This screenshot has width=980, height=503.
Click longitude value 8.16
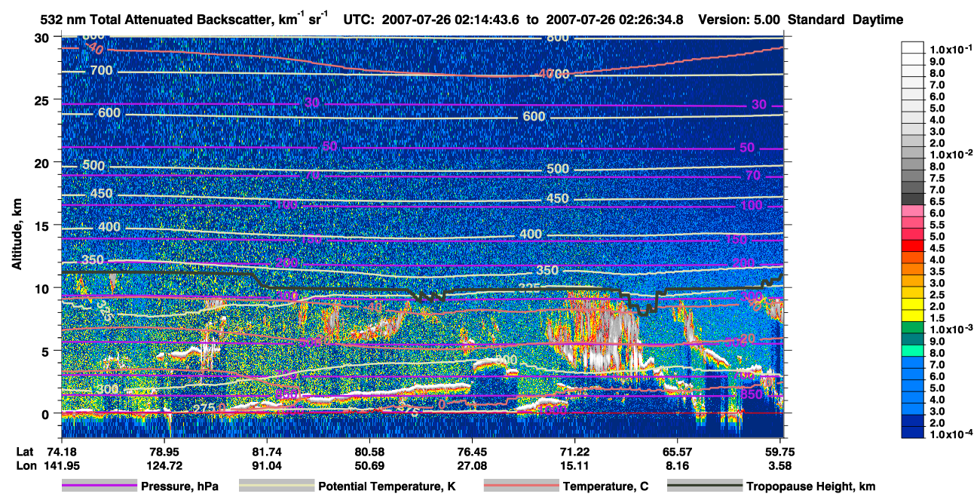pos(677,465)
